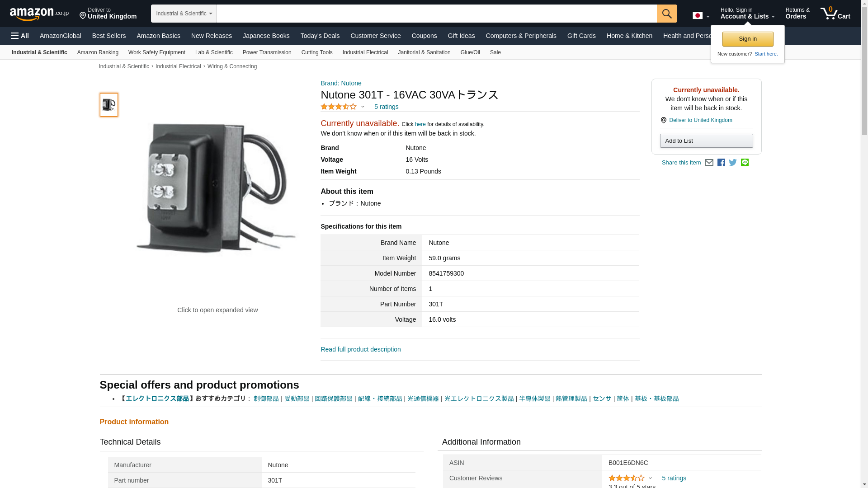Open Today's Deals in navigation bar
This screenshot has height=488, width=868.
(320, 36)
